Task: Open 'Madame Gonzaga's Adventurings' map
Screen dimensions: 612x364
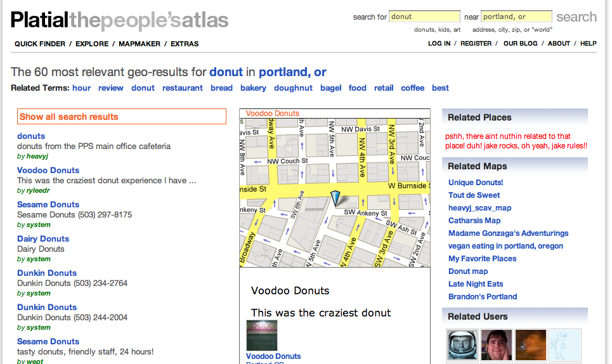Action: (508, 233)
